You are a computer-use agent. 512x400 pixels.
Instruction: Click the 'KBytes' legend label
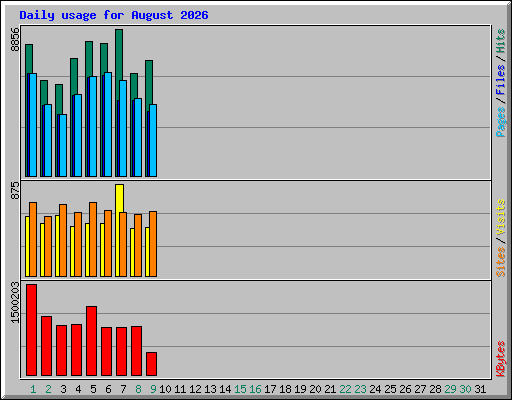pos(500,359)
